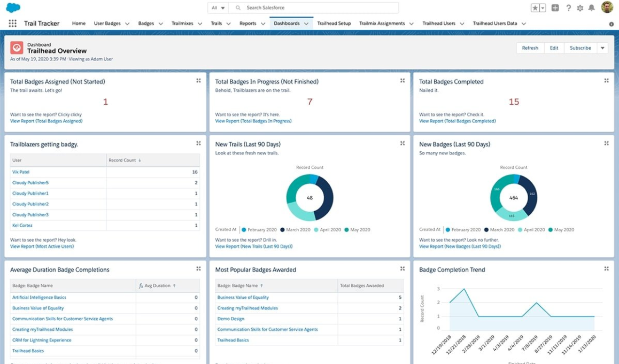Screen dimensions: 619x364
Task: Open the All search scope dropdown
Action: click(x=218, y=7)
